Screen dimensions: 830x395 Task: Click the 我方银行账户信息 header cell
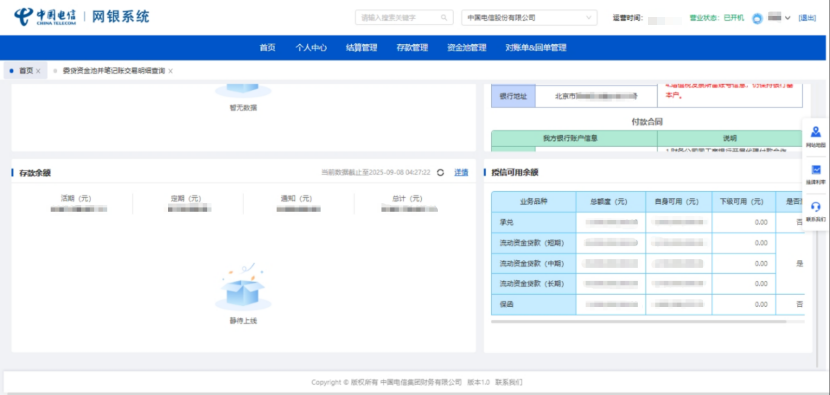[x=574, y=138]
